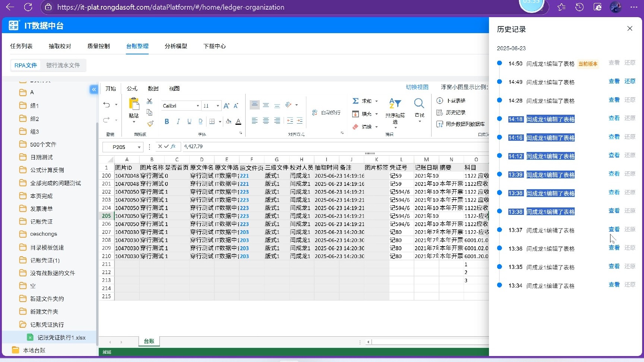Click 同步数据到数据库 in the ribbon
644x362 pixels.
point(461,124)
